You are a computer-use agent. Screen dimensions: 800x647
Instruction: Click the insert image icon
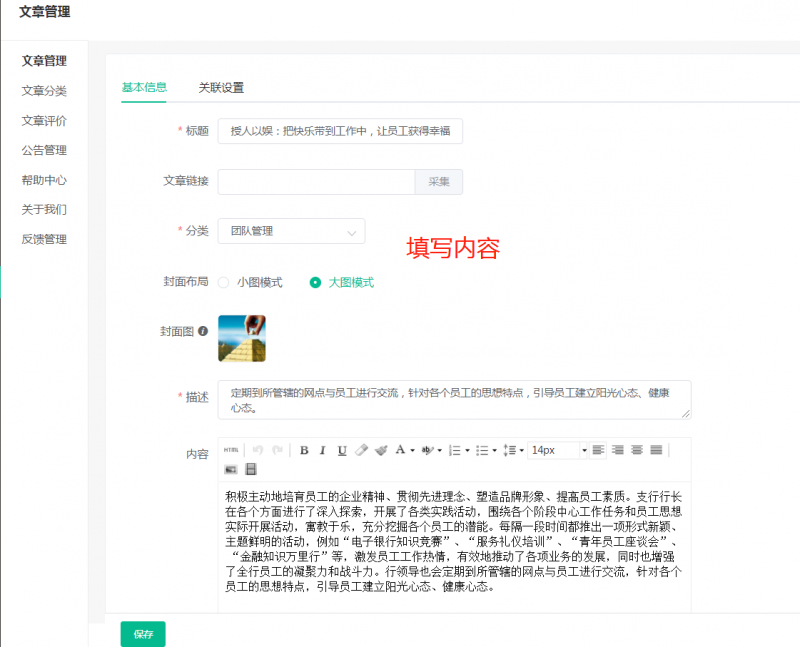(x=231, y=469)
